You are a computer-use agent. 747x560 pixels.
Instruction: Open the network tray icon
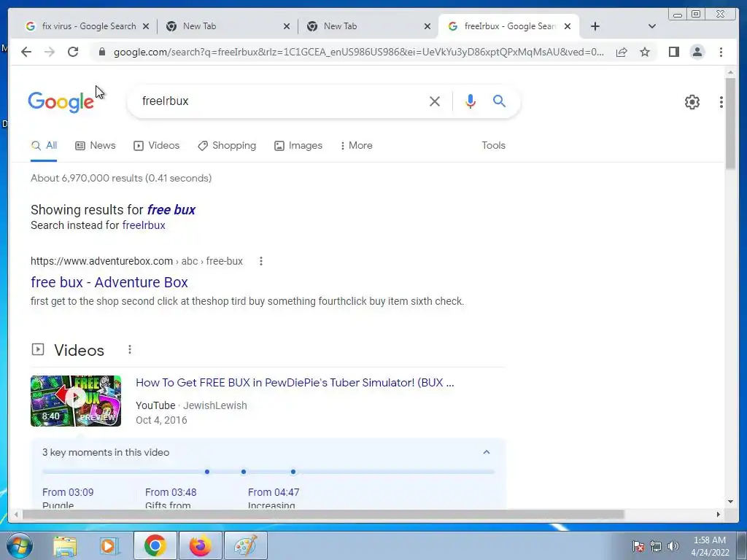click(x=656, y=546)
